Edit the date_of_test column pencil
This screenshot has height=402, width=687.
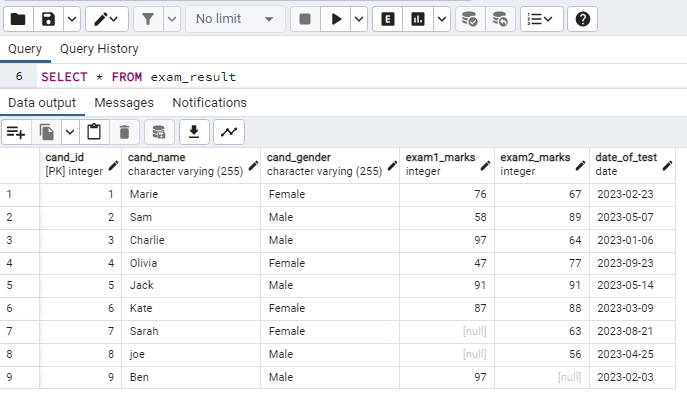[667, 166]
